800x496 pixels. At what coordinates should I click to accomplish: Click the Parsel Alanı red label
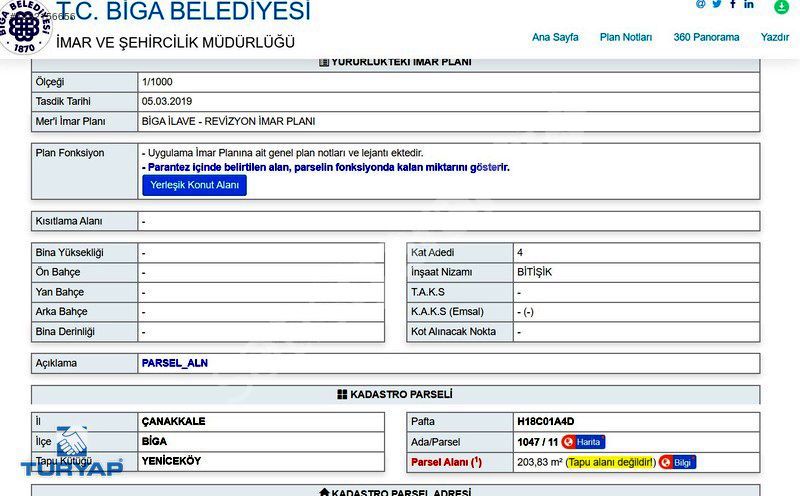coord(446,462)
